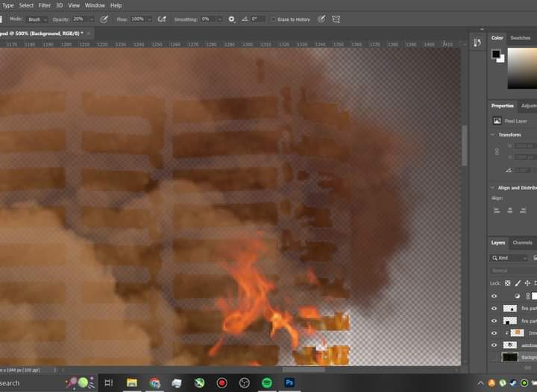Open collapsed panel icon beside Color panel
Viewport: 537px width, 392px height.
(477, 42)
